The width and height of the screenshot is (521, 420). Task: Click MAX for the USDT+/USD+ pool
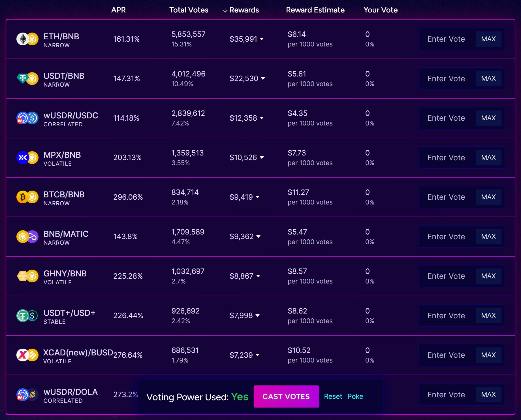click(488, 315)
